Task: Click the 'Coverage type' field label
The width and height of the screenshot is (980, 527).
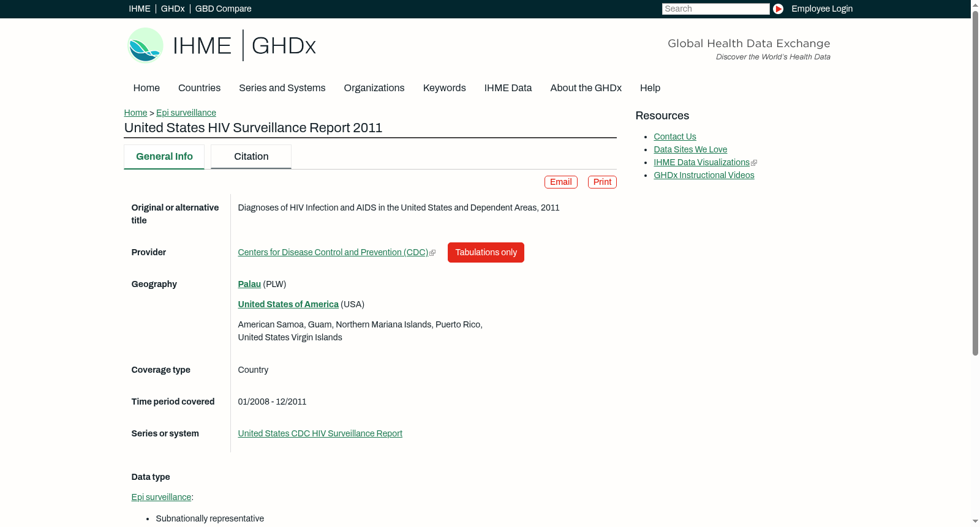Action: pos(161,370)
